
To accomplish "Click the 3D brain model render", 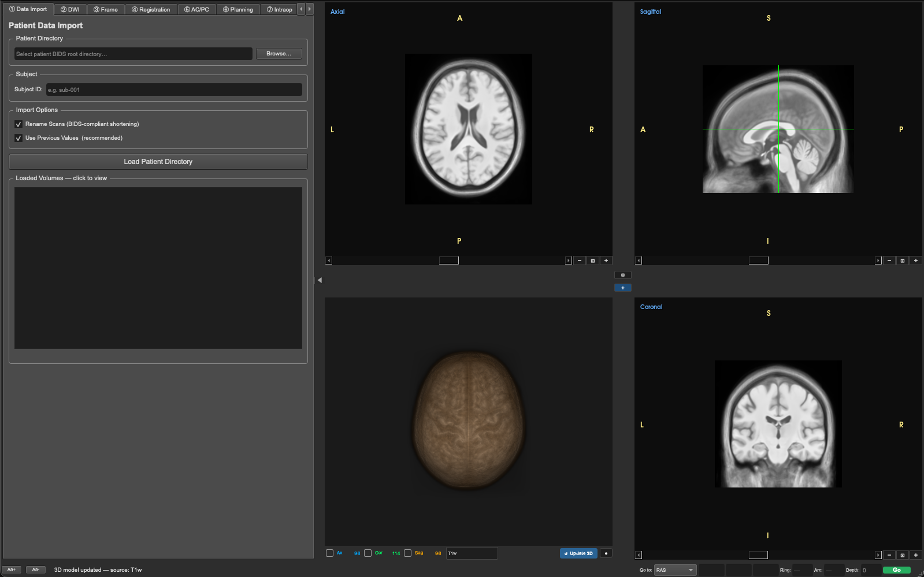I will coord(469,421).
